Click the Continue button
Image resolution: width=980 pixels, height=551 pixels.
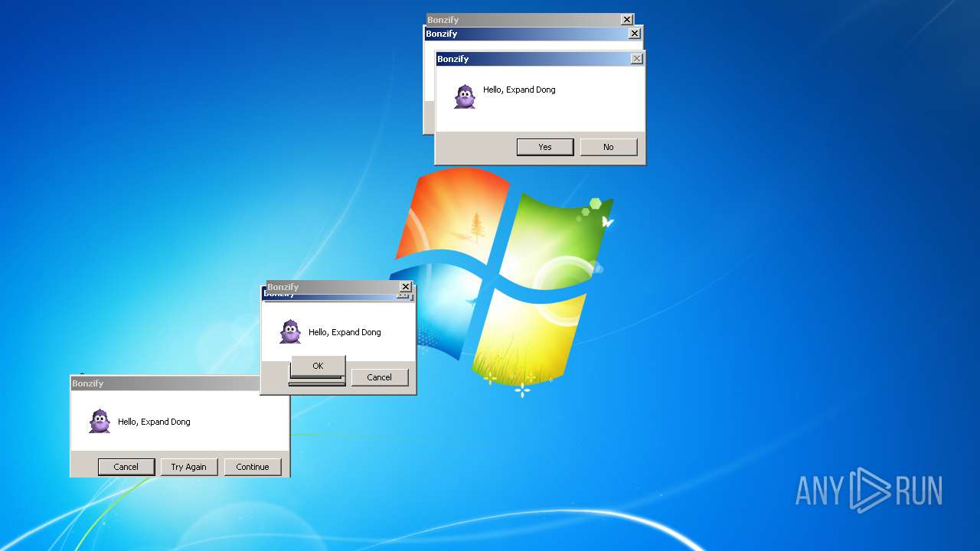click(253, 467)
